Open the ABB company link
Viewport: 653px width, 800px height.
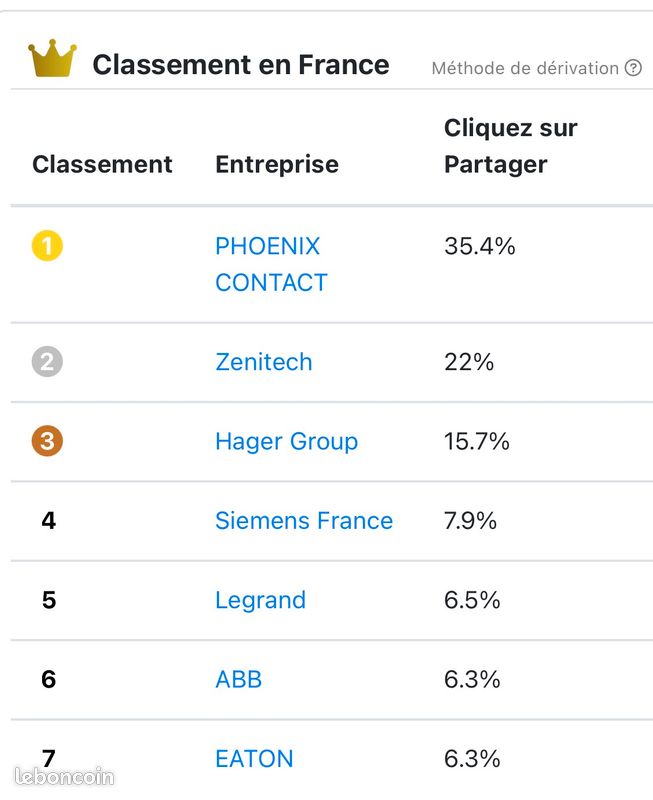(x=239, y=679)
